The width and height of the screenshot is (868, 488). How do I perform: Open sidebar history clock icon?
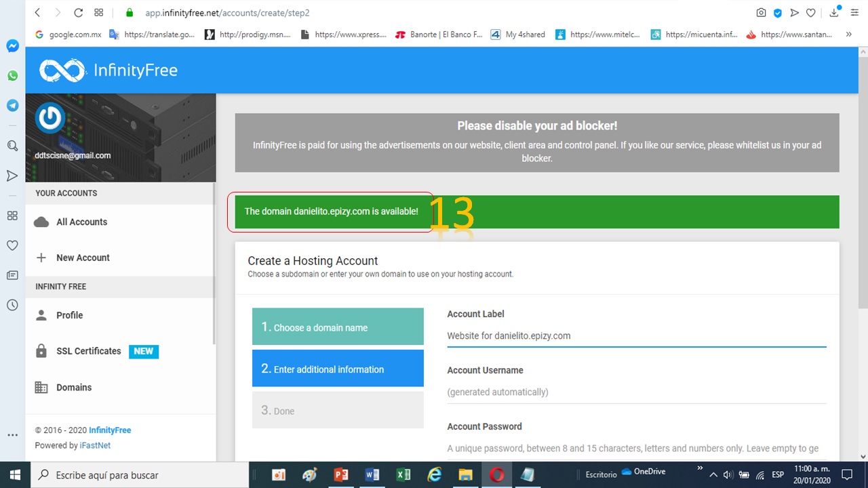point(12,305)
